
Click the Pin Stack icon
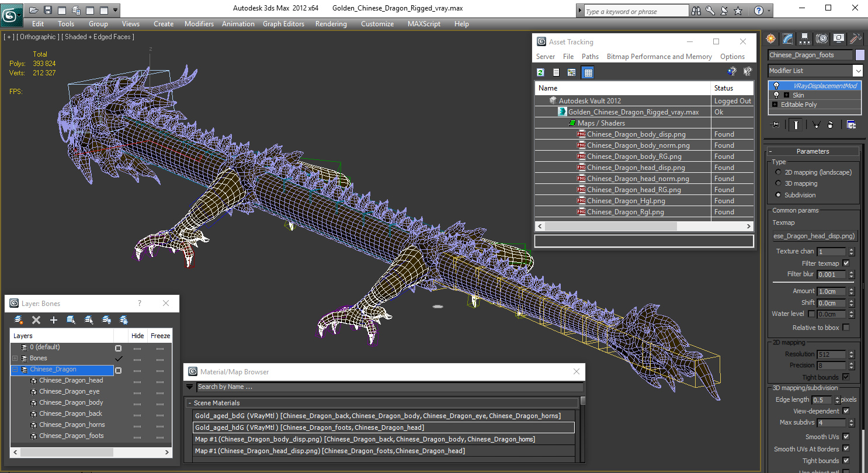(x=776, y=124)
